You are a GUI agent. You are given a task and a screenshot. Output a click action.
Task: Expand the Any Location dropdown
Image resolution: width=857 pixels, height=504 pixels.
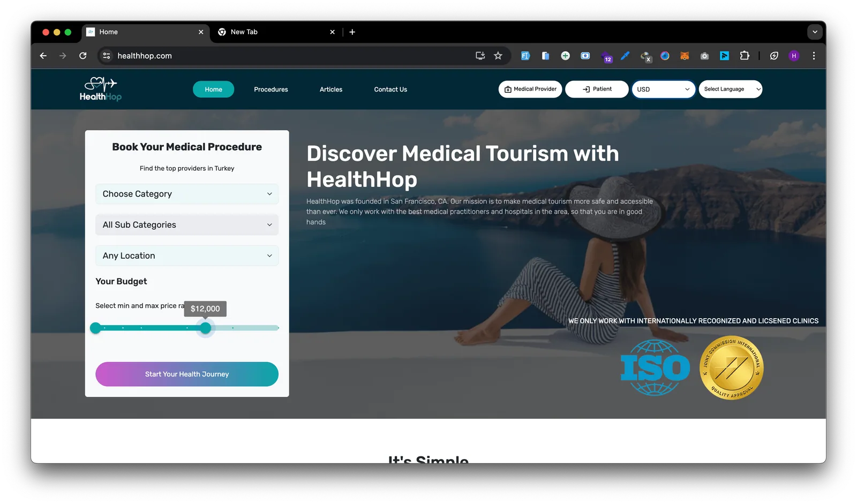click(x=187, y=256)
